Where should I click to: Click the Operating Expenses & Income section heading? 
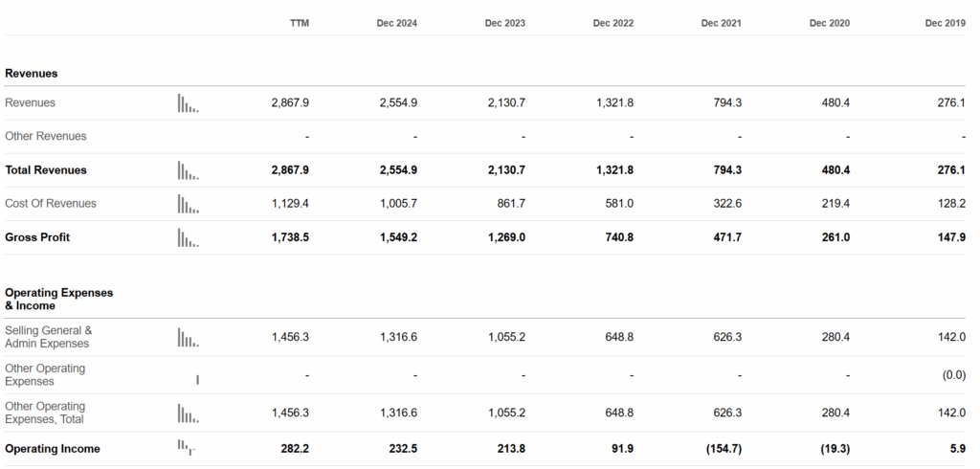[58, 299]
